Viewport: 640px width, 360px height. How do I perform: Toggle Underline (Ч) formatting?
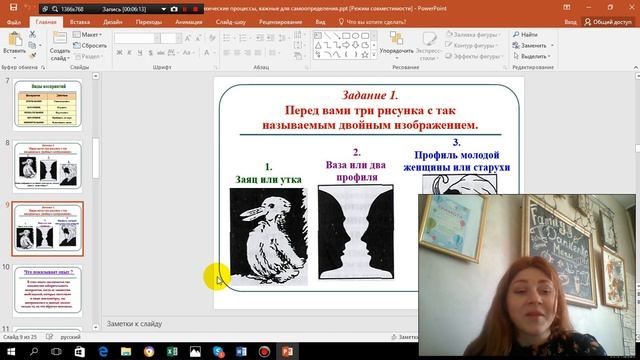pos(140,52)
